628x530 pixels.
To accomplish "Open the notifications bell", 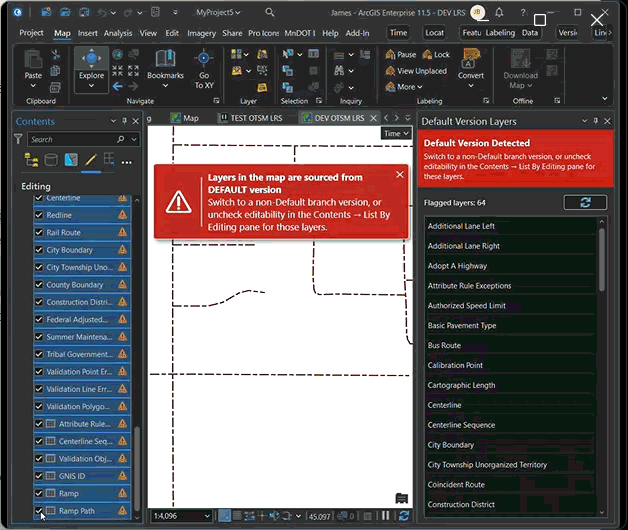I will 499,13.
